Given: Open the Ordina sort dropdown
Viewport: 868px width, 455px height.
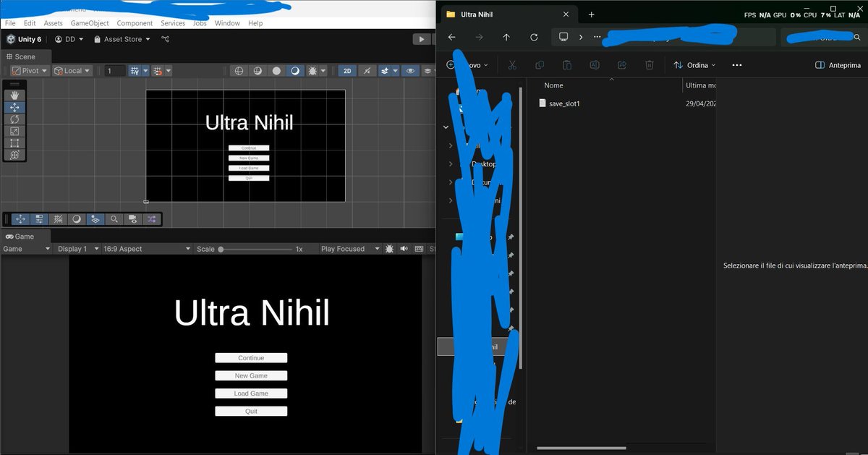Looking at the screenshot, I should [694, 65].
